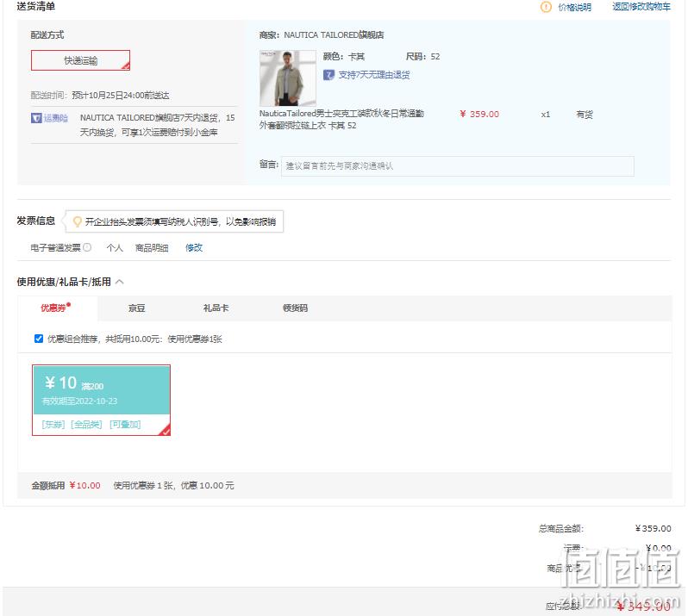Deselect the ¥10 满200 coupon card
The width and height of the screenshot is (688, 616).
pos(101,400)
